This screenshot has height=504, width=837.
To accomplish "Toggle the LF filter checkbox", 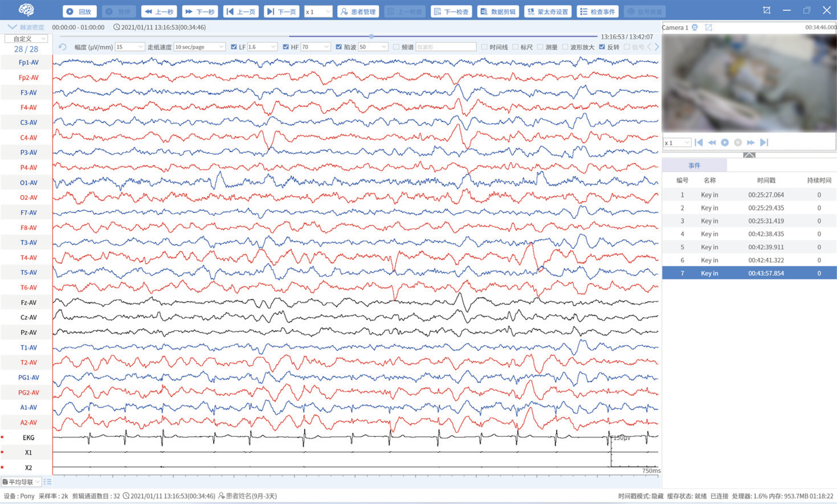I will point(234,47).
